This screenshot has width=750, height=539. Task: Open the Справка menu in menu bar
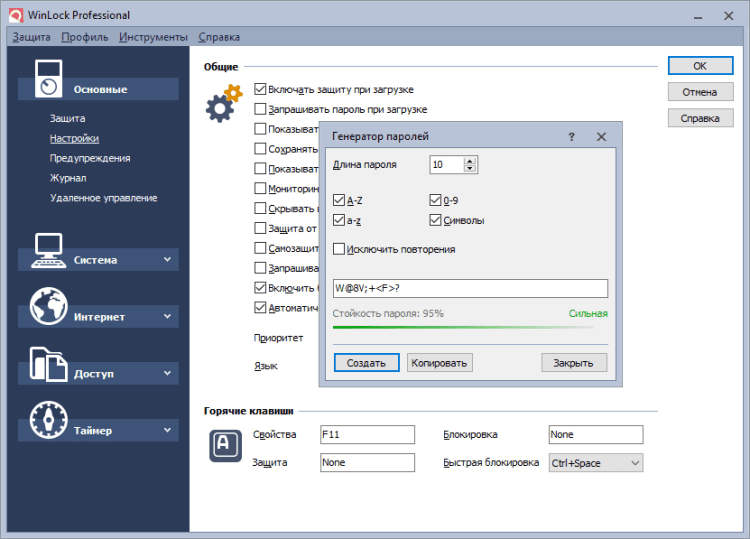(219, 37)
